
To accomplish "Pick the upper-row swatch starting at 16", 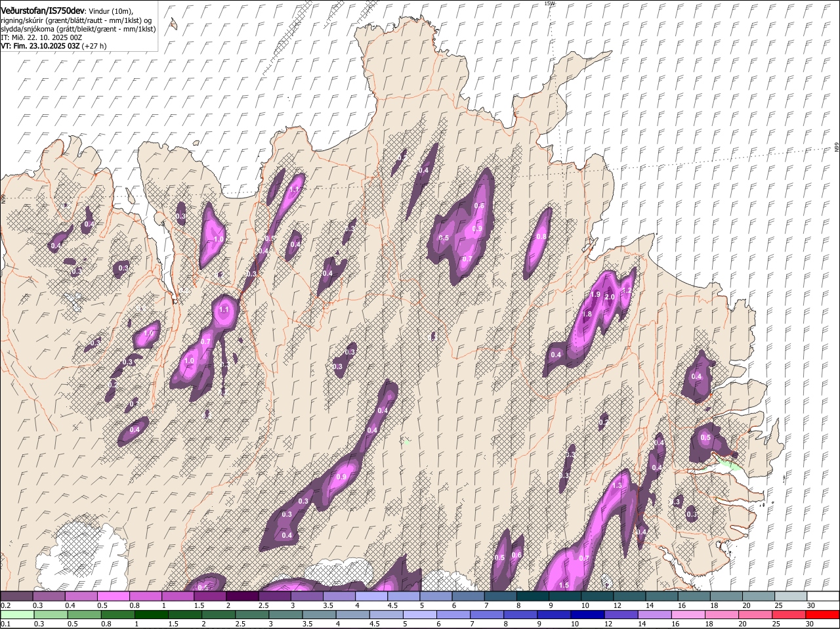I will click(694, 596).
